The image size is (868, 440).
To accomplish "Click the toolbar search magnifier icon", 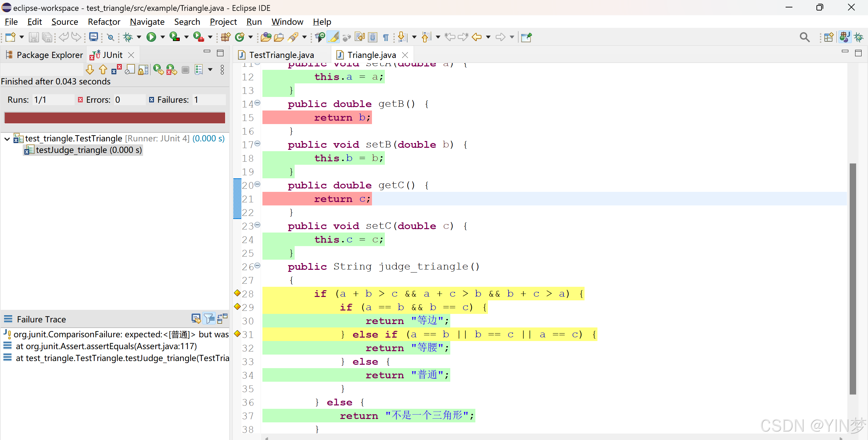I will [x=805, y=37].
